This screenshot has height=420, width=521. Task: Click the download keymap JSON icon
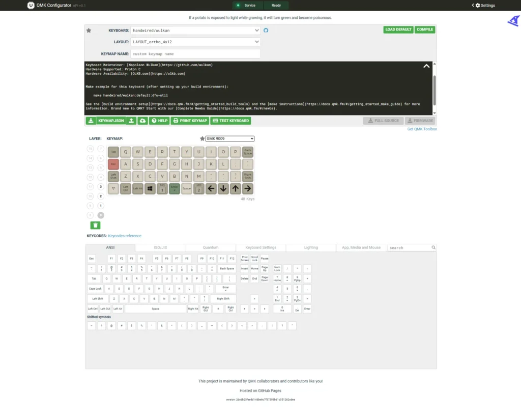click(x=91, y=121)
